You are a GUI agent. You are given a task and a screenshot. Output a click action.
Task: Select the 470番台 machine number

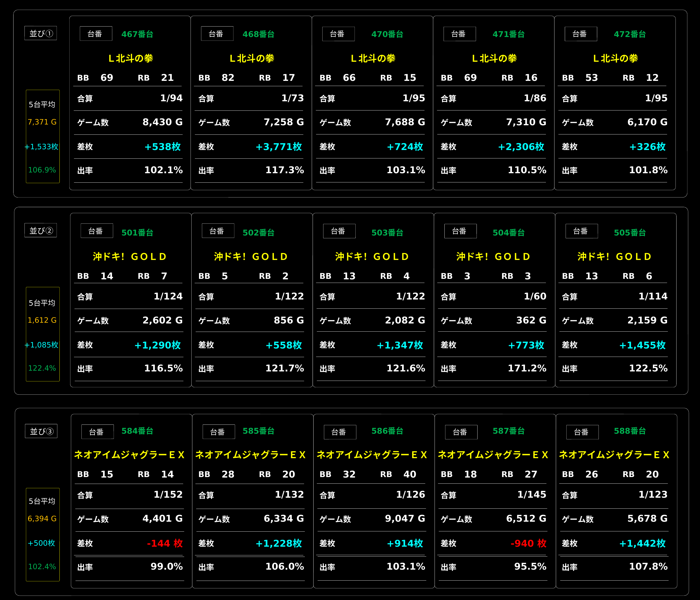[x=387, y=34]
